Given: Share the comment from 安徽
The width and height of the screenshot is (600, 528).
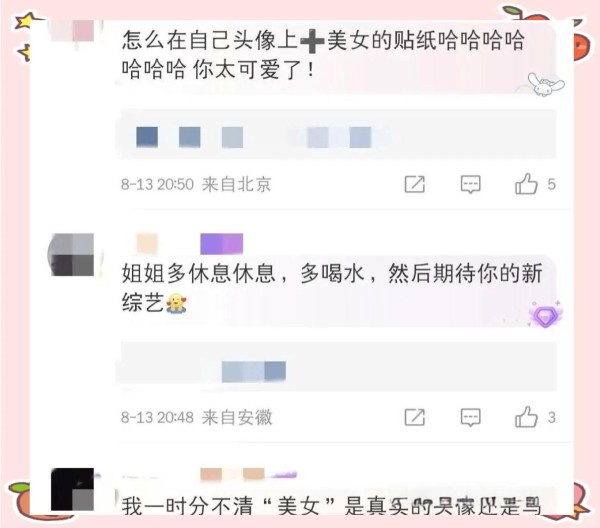Looking at the screenshot, I should click(415, 417).
